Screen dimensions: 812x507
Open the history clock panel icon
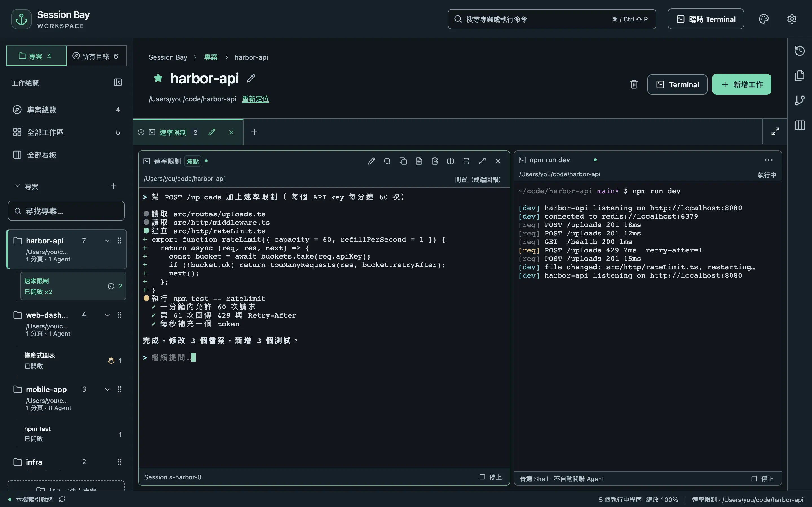(800, 51)
